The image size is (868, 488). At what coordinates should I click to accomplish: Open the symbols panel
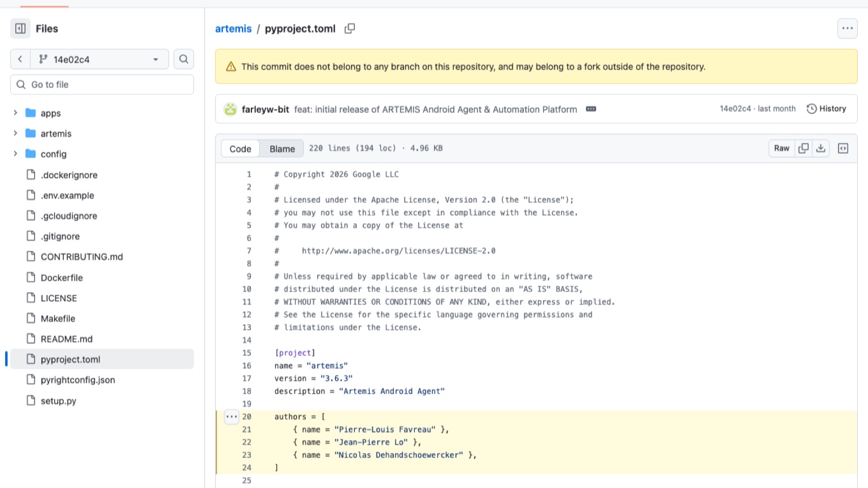(843, 148)
